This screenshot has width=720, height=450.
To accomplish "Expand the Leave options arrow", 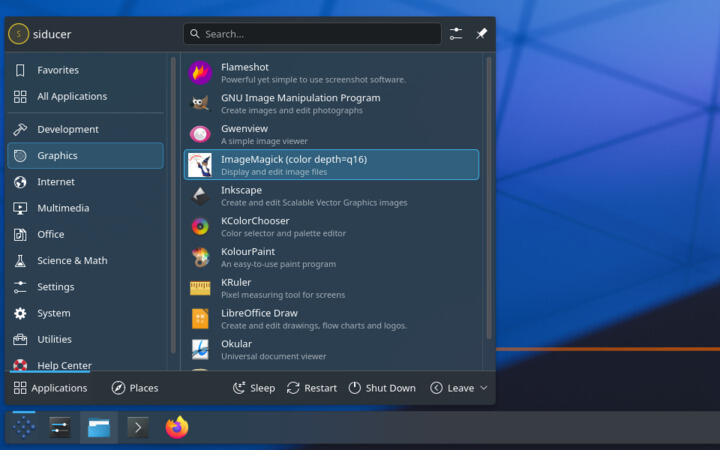I will click(484, 388).
